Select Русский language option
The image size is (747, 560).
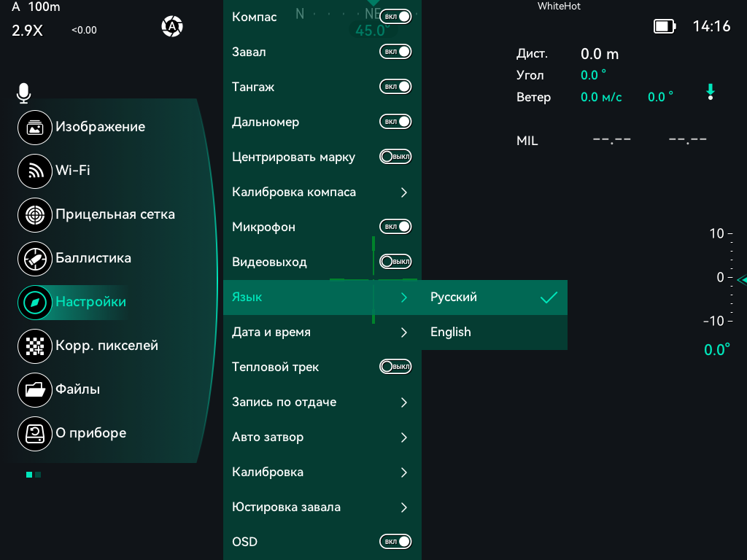495,297
